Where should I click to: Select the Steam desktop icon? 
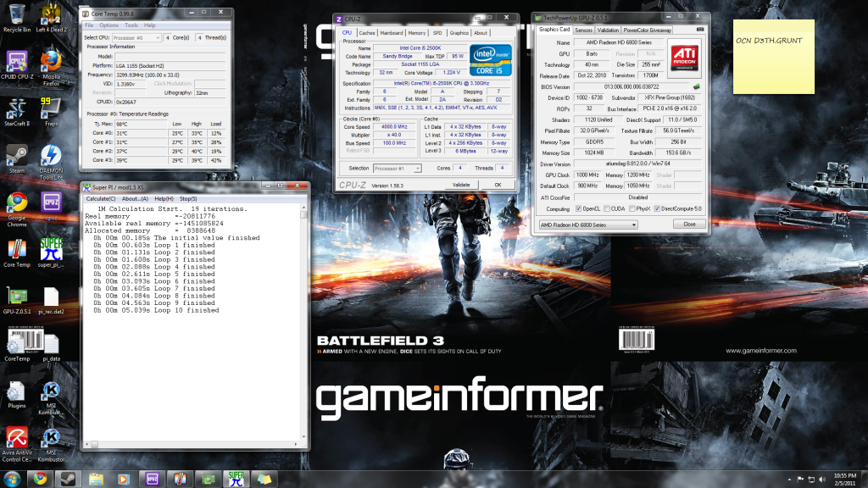17,159
